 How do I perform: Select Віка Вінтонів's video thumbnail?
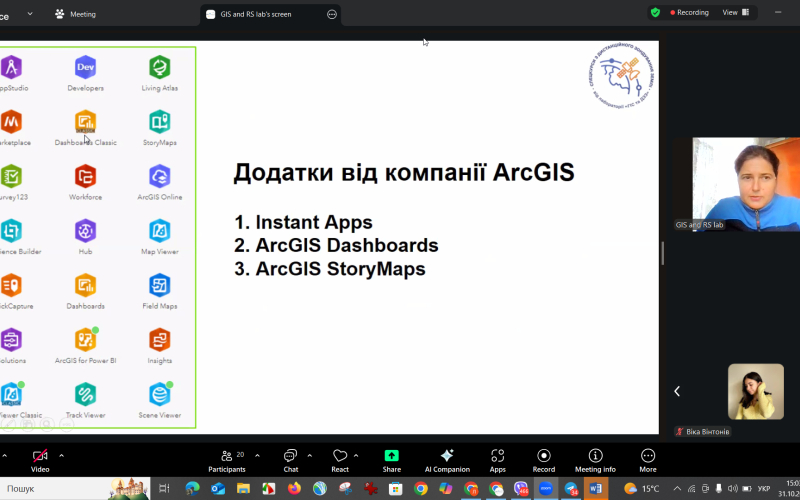[755, 392]
